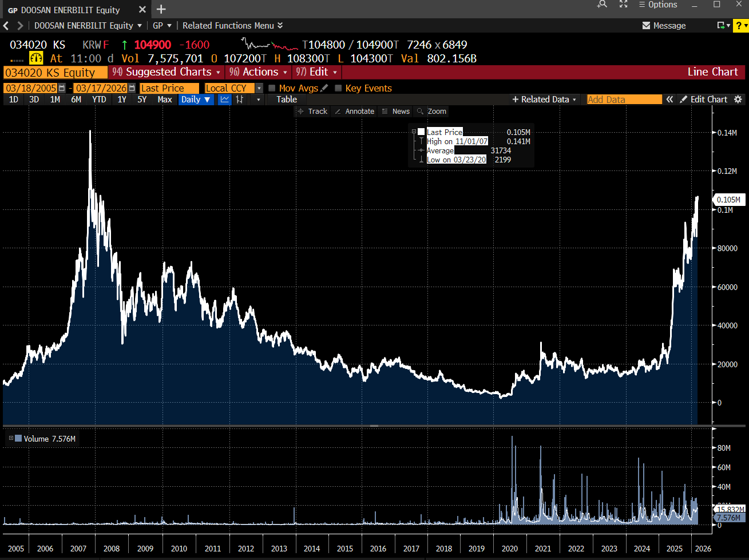Click 'High on 11/01/07' legend entry
This screenshot has width=749, height=560.
(x=457, y=141)
